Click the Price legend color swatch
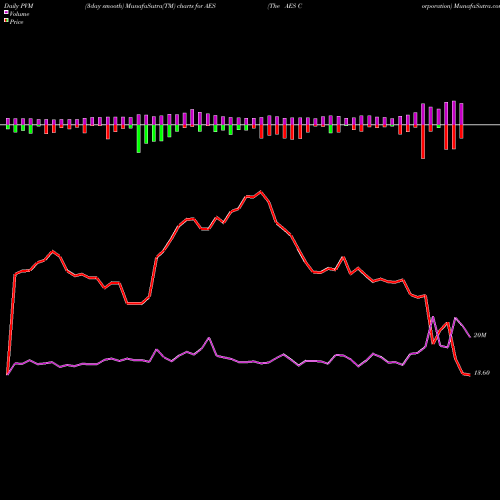Image resolution: width=500 pixels, height=500 pixels. point(6,21)
